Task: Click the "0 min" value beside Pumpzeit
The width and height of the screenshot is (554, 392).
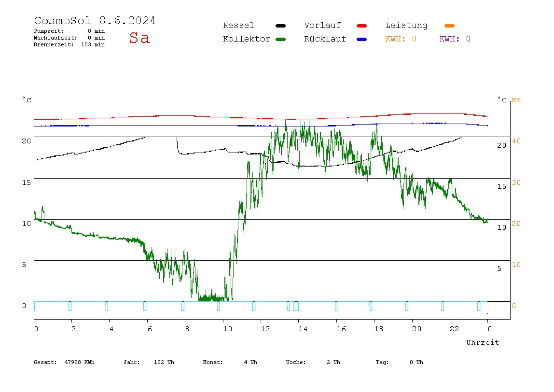Action: tap(96, 31)
